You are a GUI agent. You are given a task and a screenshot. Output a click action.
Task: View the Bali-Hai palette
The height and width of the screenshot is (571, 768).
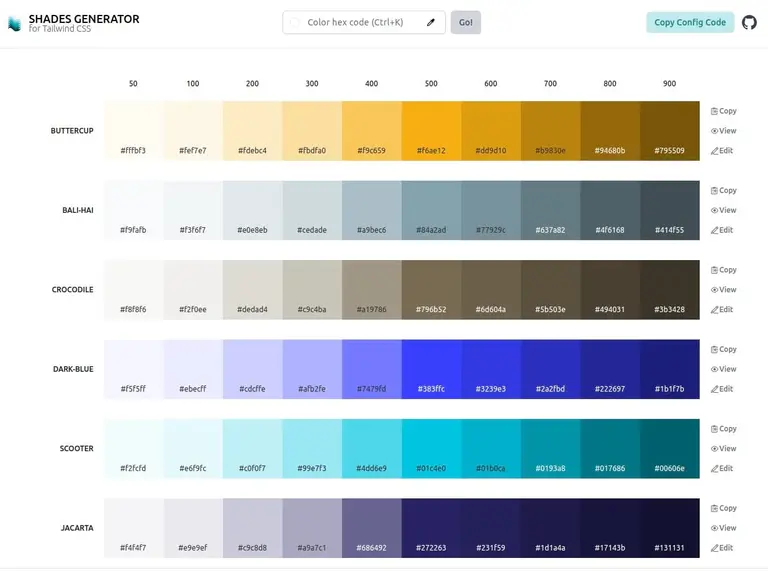(723, 210)
